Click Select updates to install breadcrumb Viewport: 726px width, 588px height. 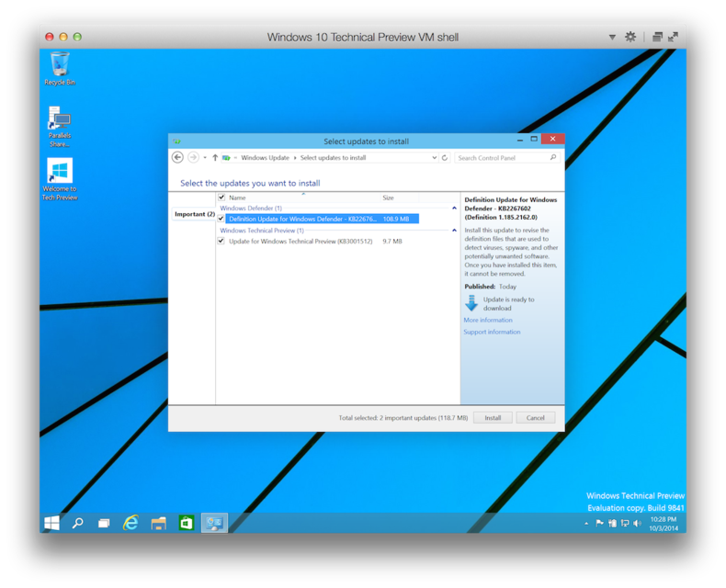point(333,158)
